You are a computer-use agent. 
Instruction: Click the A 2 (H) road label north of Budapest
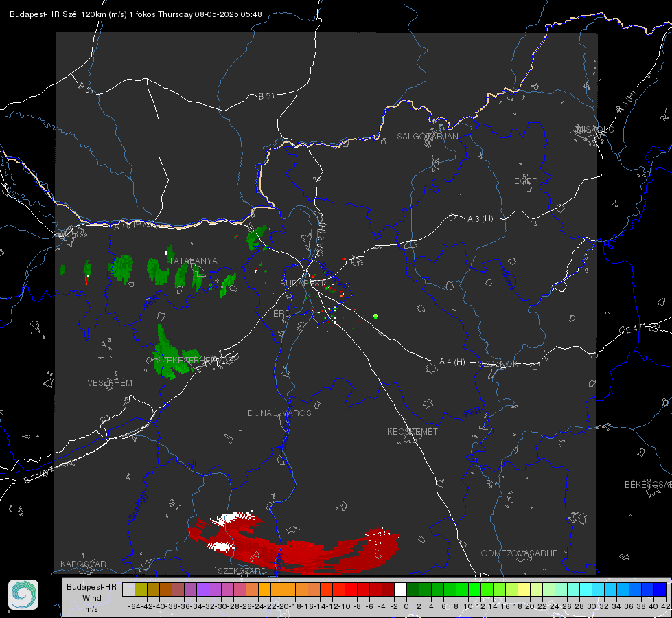321,236
